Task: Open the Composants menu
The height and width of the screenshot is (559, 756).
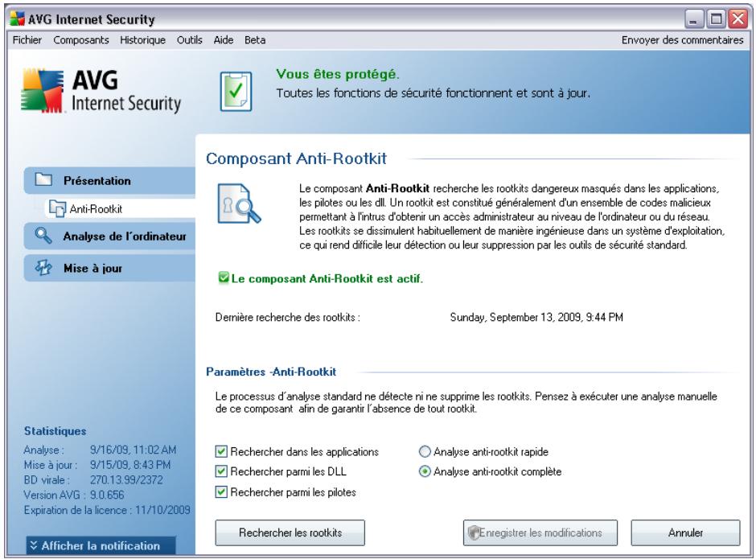Action: pos(81,40)
